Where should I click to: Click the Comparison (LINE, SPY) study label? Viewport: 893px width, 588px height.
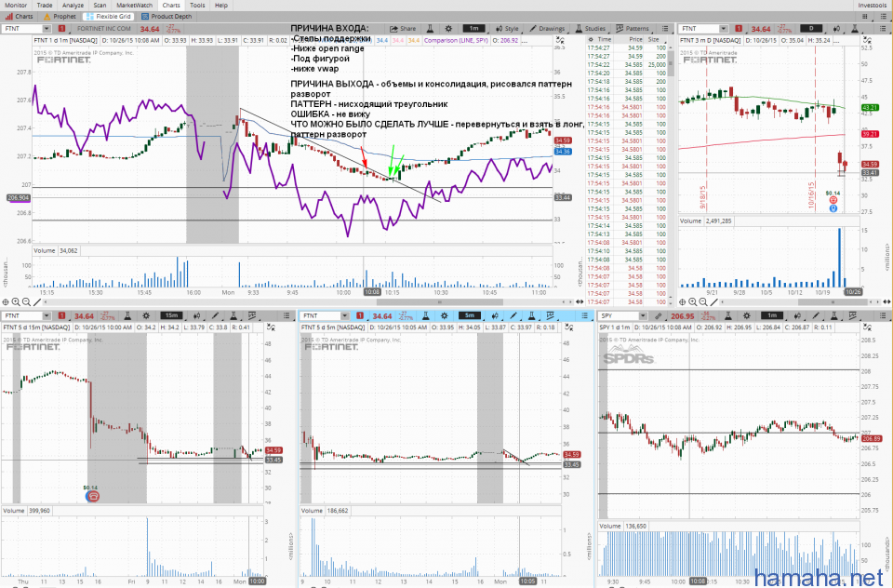(456, 40)
